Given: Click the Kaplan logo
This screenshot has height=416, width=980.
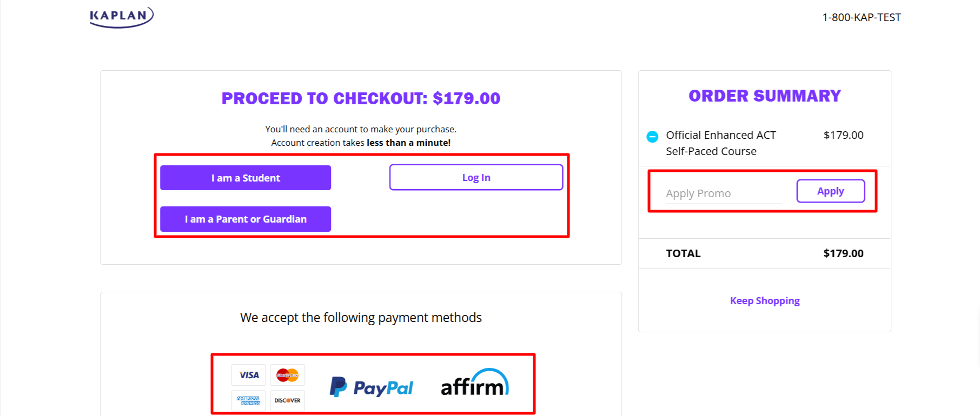Looking at the screenshot, I should (121, 17).
